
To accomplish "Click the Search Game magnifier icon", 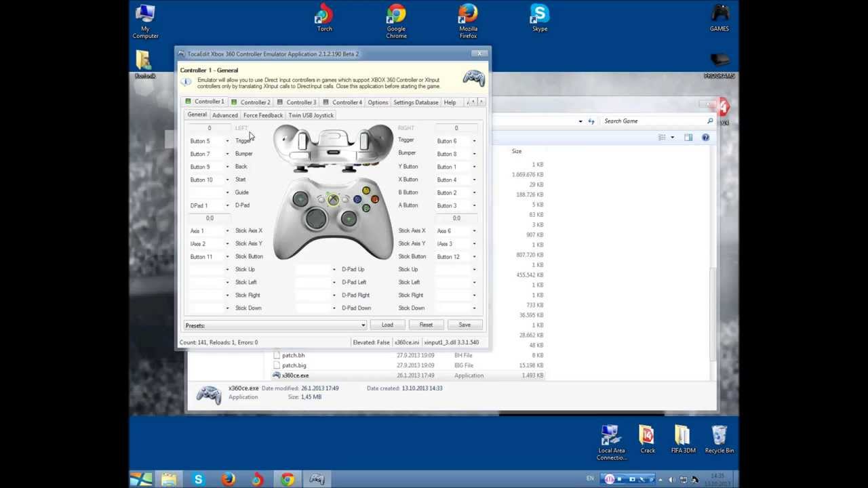I will 710,121.
